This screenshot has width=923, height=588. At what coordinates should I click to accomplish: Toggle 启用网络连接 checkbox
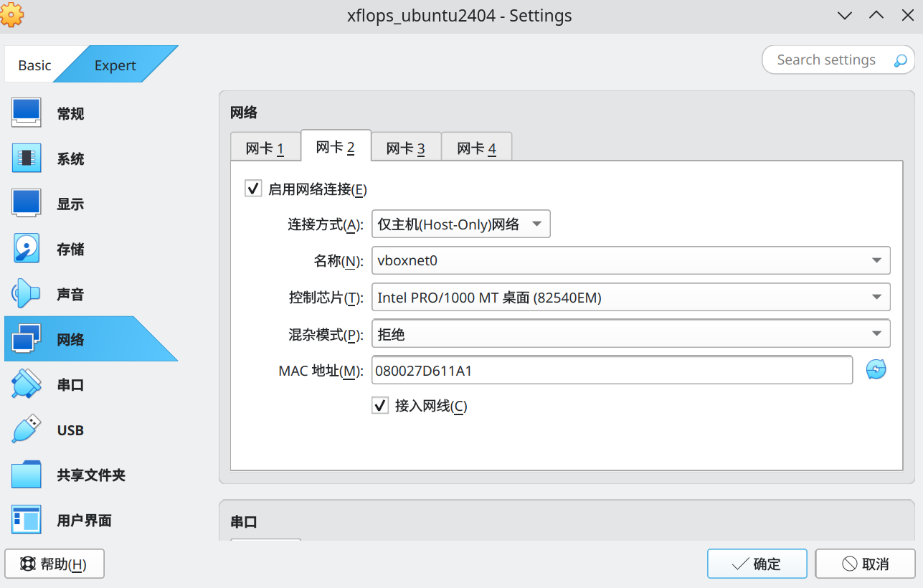tap(253, 189)
